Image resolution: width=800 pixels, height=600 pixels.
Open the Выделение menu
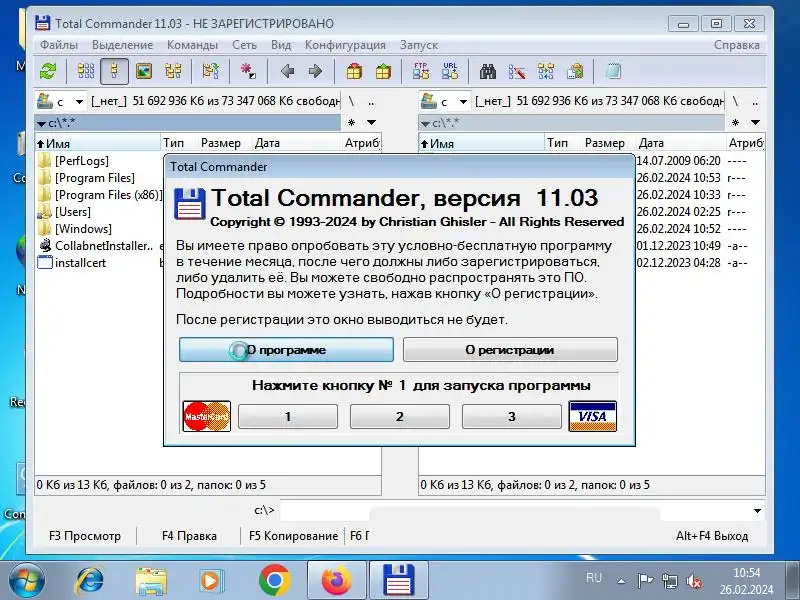pyautogui.click(x=122, y=45)
